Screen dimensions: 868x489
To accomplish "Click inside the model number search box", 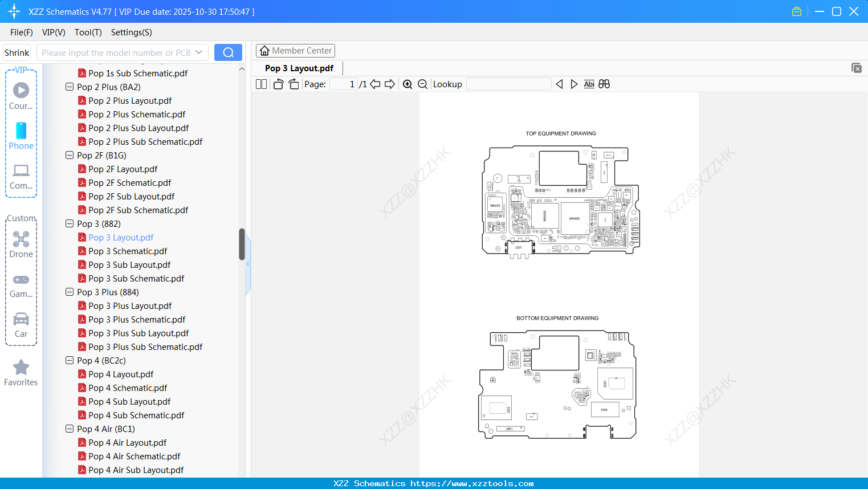I will (x=117, y=52).
